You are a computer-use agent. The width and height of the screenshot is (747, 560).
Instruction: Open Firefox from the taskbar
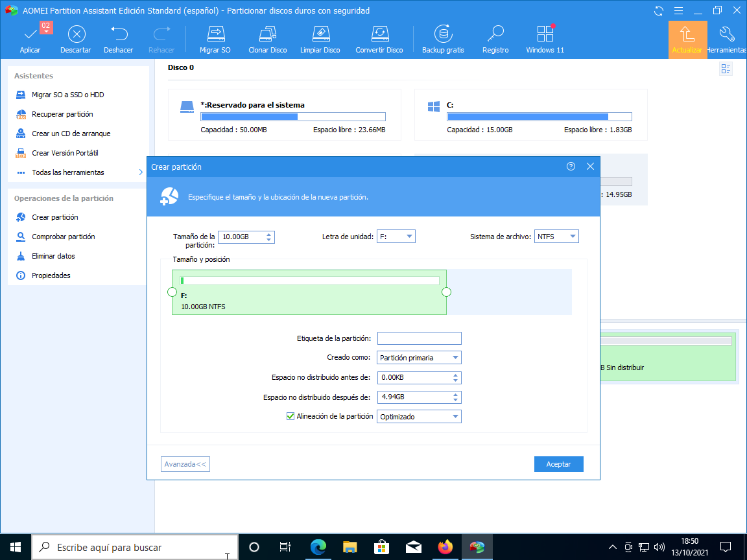coord(445,547)
